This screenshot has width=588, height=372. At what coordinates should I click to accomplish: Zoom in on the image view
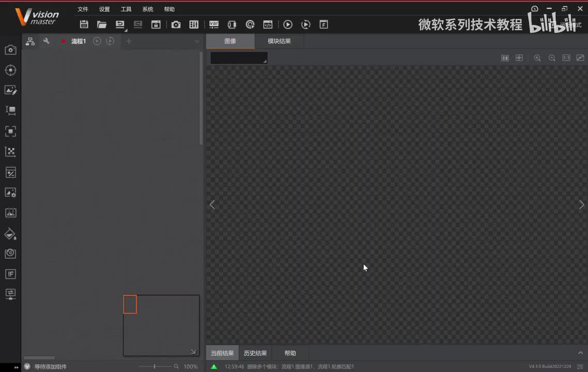(537, 58)
